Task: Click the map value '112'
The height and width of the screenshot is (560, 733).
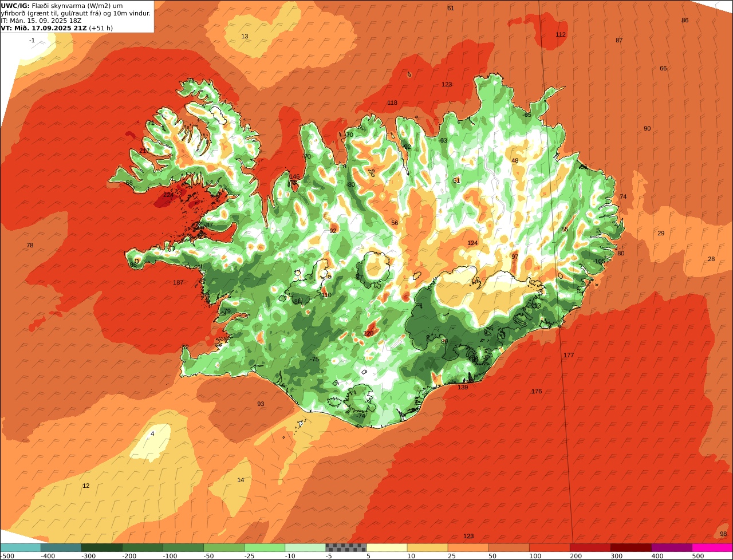Action: tap(561, 34)
